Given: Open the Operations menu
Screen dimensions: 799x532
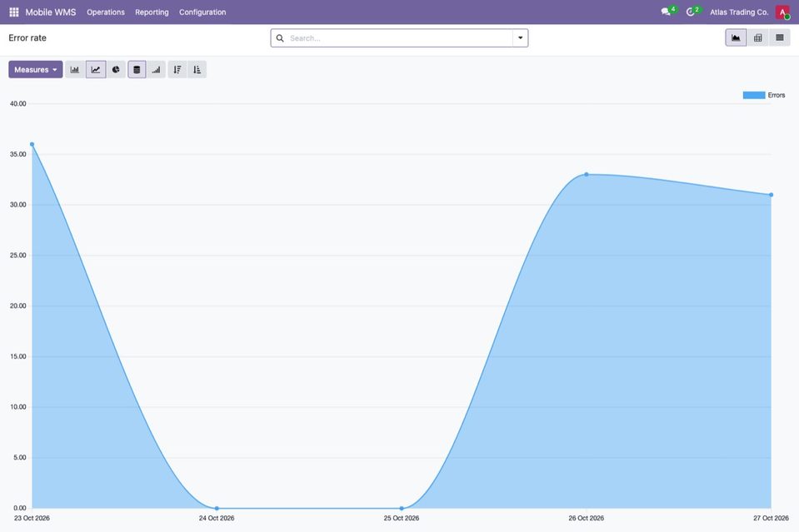Looking at the screenshot, I should pos(106,12).
